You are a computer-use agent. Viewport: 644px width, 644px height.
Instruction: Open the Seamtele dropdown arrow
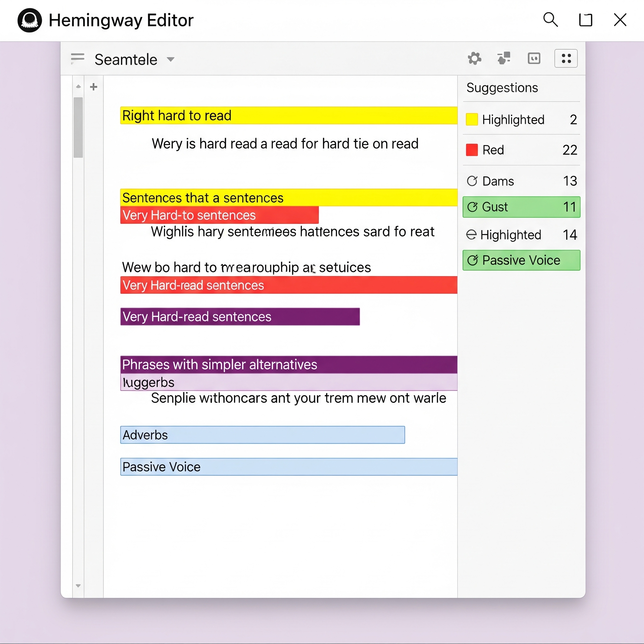[x=171, y=60]
